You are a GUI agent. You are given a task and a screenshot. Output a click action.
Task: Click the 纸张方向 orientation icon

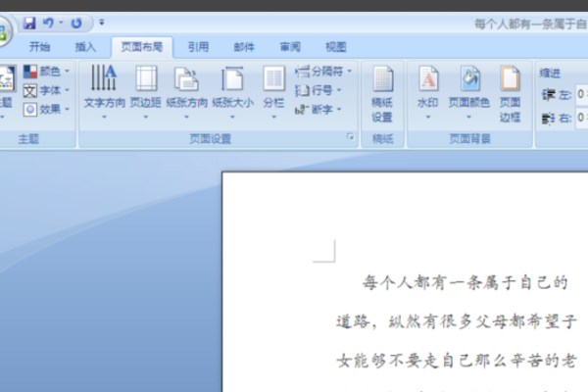coord(186,78)
